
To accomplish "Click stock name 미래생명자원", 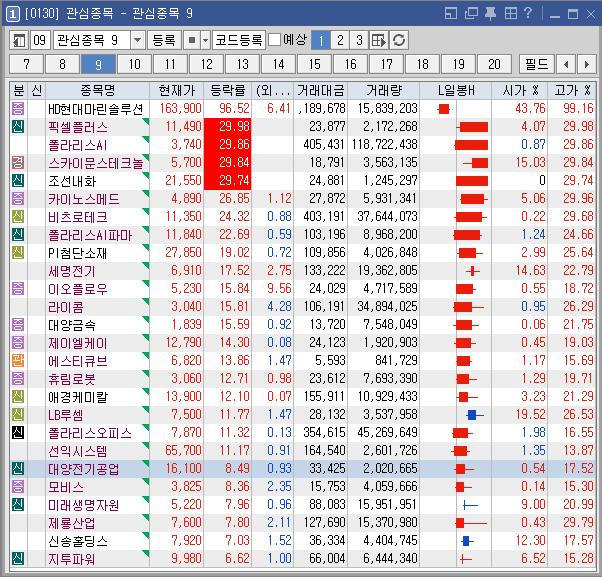I will pos(84,505).
